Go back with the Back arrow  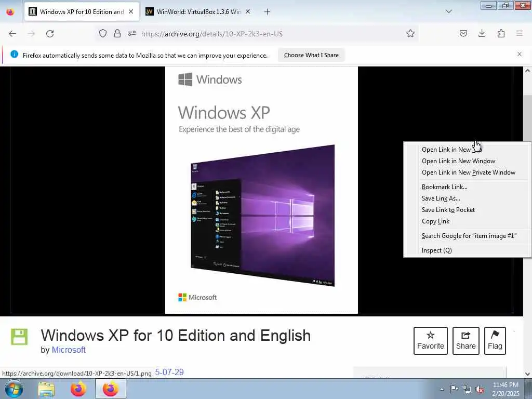coord(12,34)
